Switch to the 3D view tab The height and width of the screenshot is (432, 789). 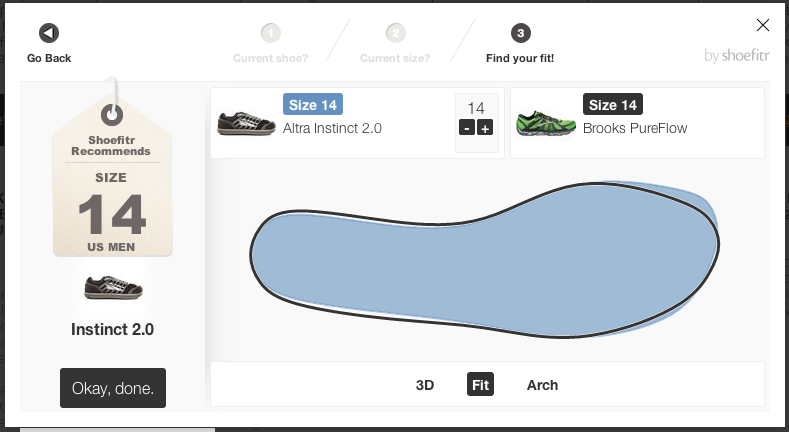[x=425, y=385]
